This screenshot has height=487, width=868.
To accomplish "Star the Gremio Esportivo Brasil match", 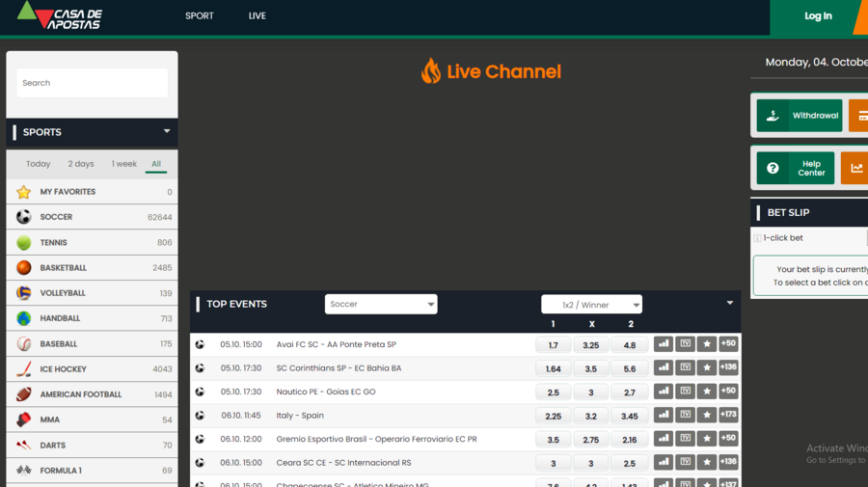I will pyautogui.click(x=707, y=440).
